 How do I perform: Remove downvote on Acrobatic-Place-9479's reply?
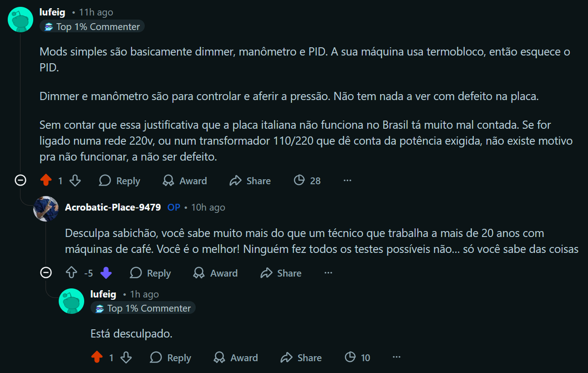tap(106, 273)
